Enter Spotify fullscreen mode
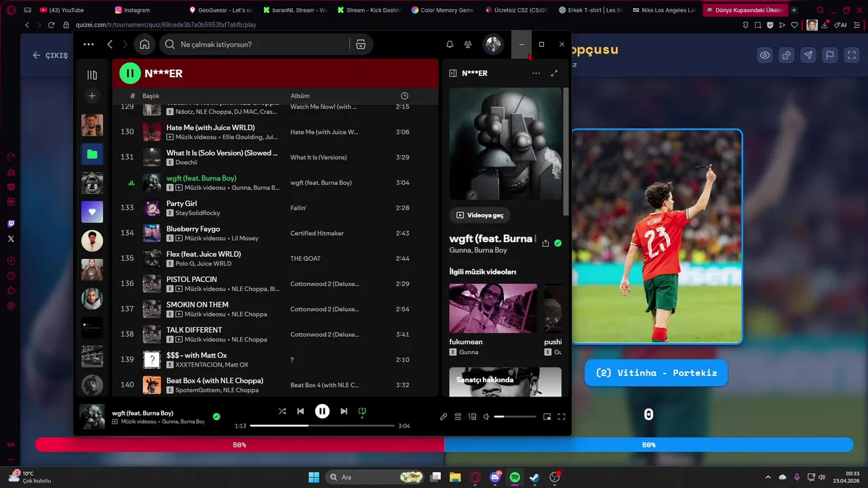The image size is (868, 488). (561, 417)
